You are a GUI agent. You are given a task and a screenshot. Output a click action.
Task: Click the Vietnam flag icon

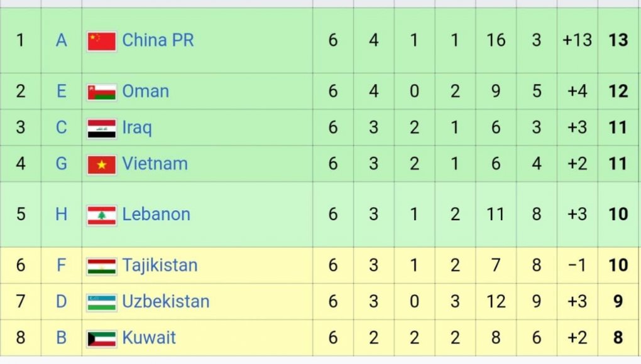click(101, 164)
